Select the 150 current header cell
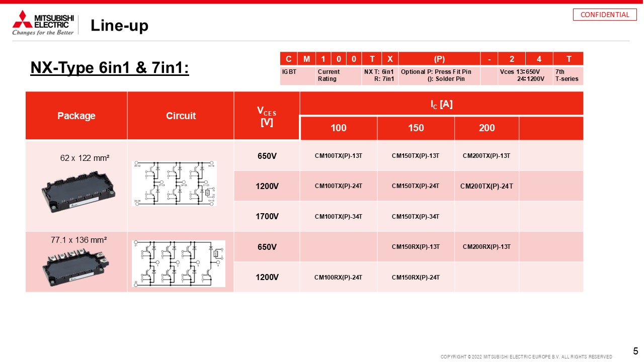 click(x=416, y=128)
